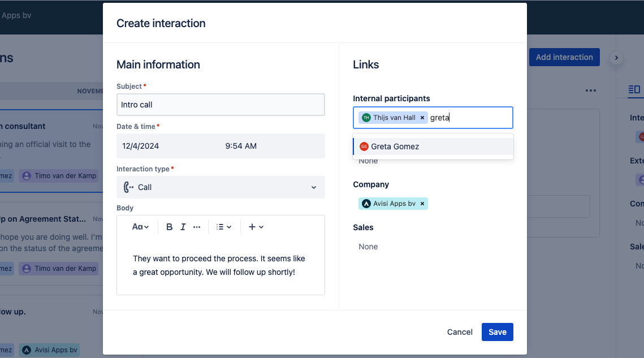This screenshot has height=358, width=644.
Task: Remove Thijs van Hall participant tag
Action: point(422,118)
